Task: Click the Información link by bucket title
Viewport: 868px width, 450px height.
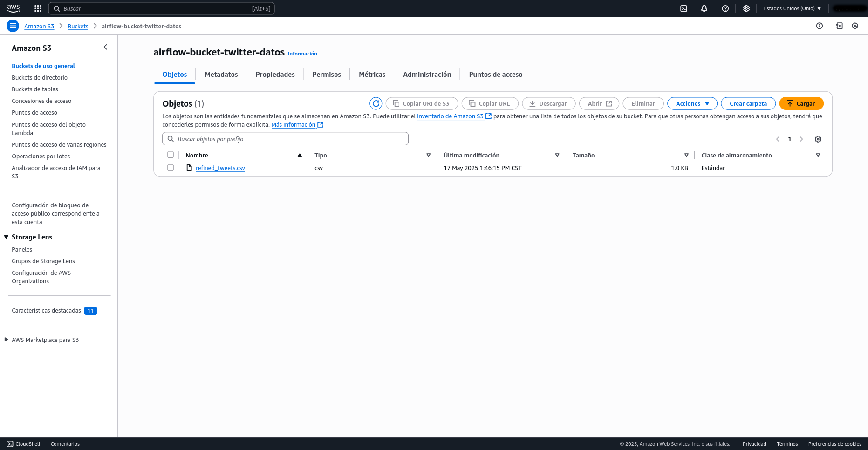Action: tap(302, 54)
